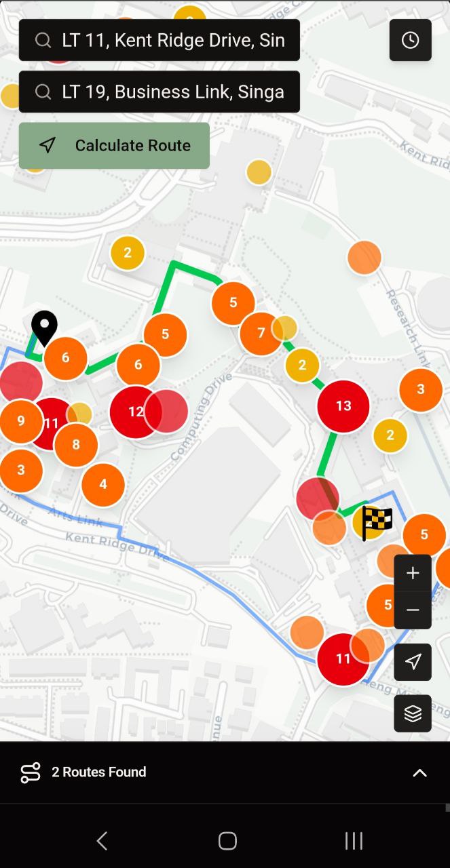Tap the Android home button
Image resolution: width=450 pixels, height=868 pixels.
[x=227, y=841]
